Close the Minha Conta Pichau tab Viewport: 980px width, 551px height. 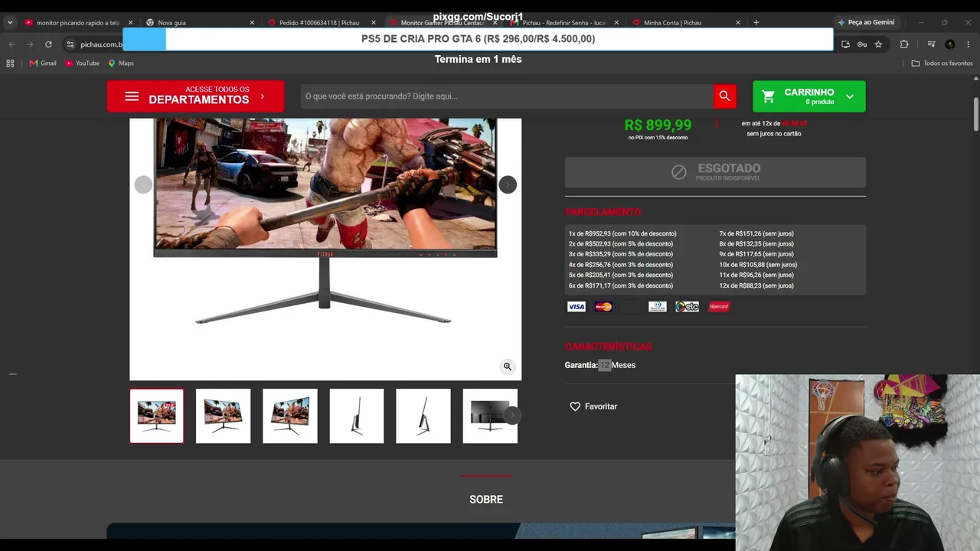[x=738, y=22]
